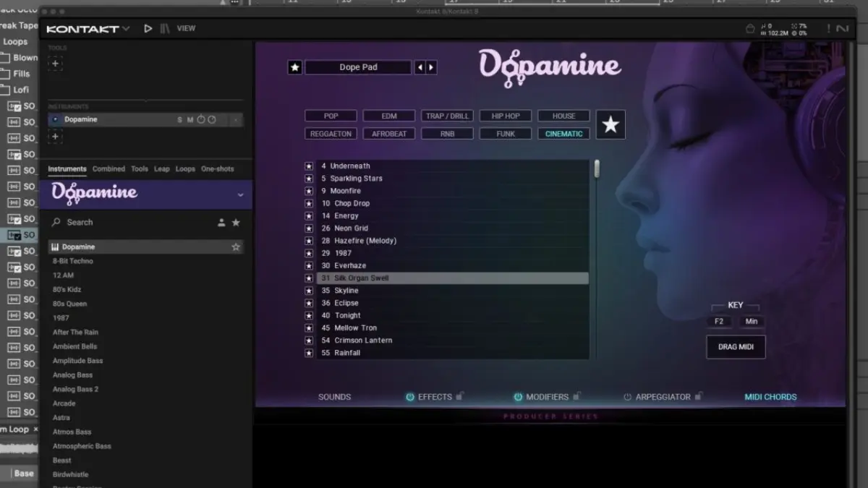Go to previous preset with left arrow

pos(420,67)
